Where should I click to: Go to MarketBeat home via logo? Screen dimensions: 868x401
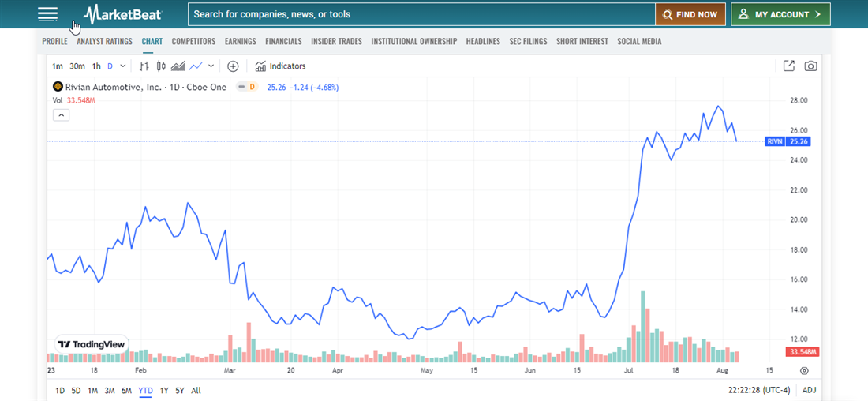122,14
